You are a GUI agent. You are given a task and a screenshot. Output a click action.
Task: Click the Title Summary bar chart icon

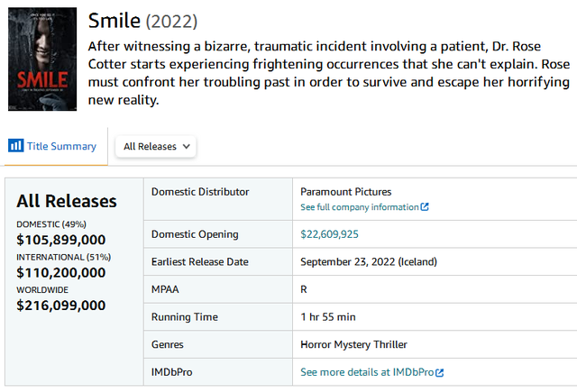coord(16,146)
